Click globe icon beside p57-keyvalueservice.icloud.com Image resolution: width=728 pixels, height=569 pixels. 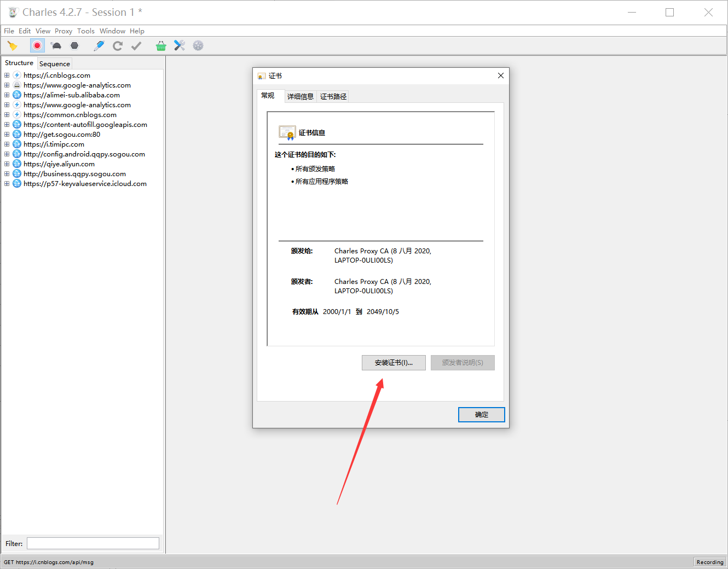coord(17,184)
